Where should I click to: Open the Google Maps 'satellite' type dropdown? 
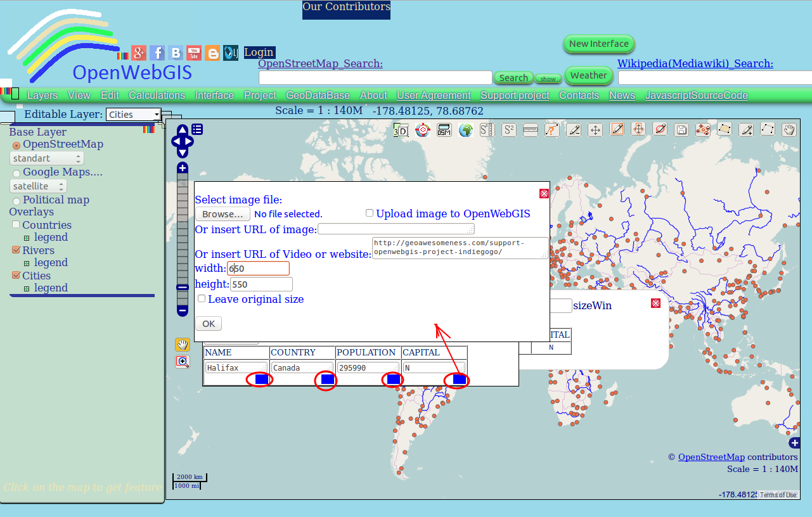point(38,186)
